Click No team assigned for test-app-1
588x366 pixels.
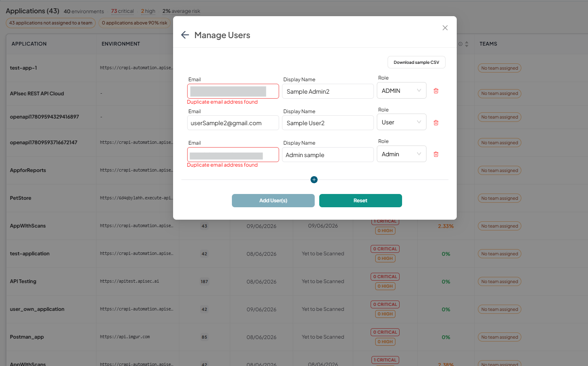click(x=499, y=68)
